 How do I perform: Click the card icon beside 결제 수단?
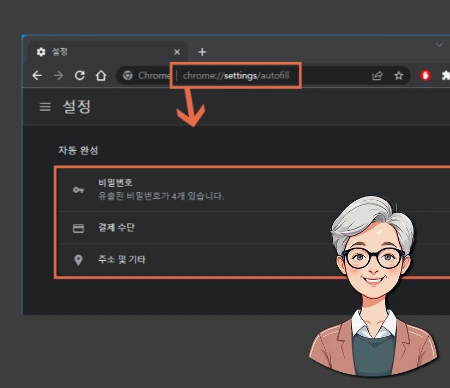(x=78, y=228)
